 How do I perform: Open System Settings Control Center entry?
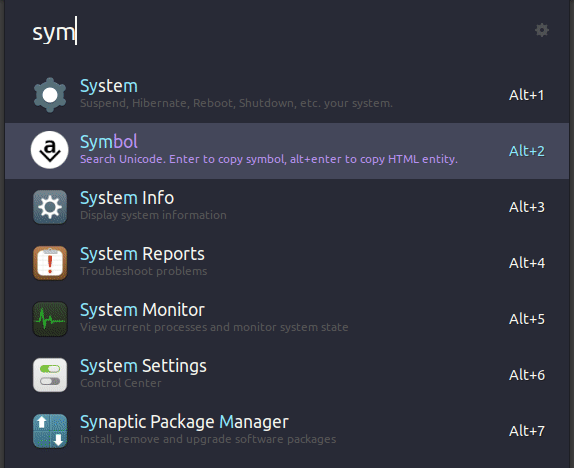pyautogui.click(x=287, y=375)
